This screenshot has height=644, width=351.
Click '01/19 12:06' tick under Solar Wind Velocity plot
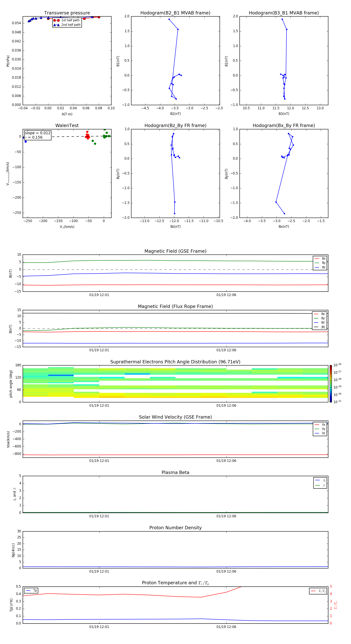point(226,461)
